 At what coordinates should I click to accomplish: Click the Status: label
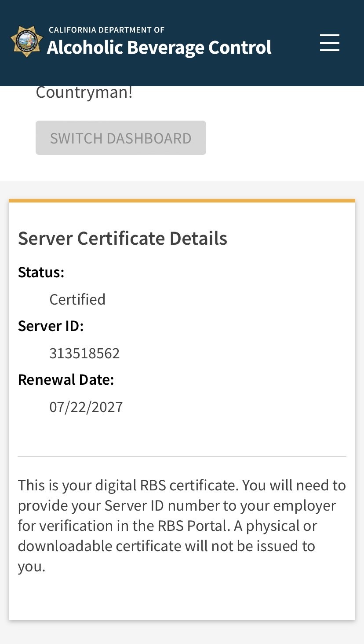41,272
